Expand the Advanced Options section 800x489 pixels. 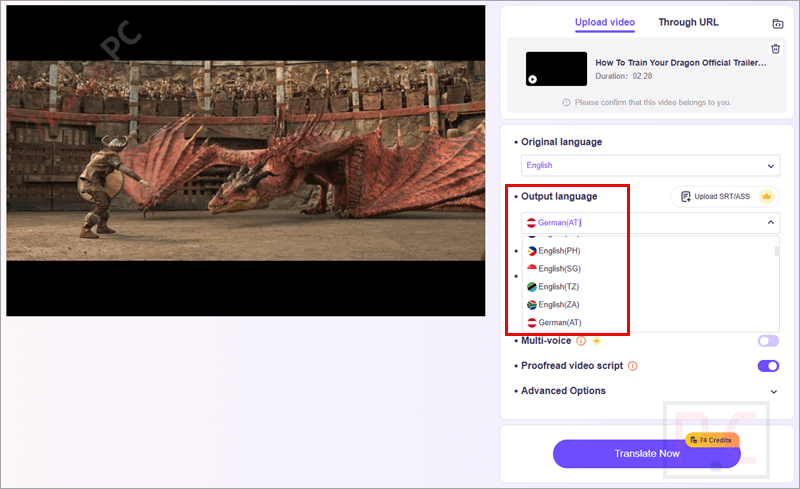[646, 391]
